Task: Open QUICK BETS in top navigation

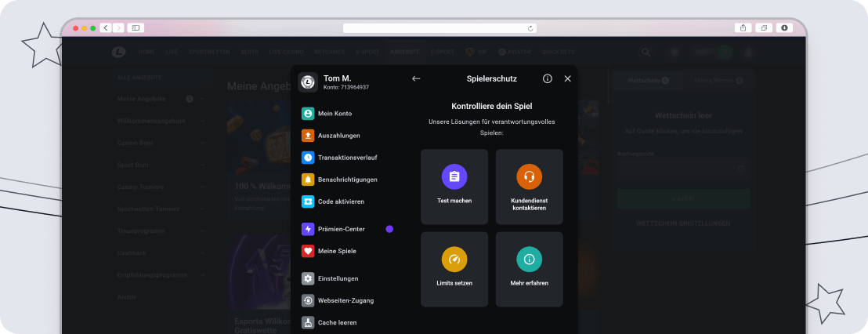Action: [x=558, y=52]
